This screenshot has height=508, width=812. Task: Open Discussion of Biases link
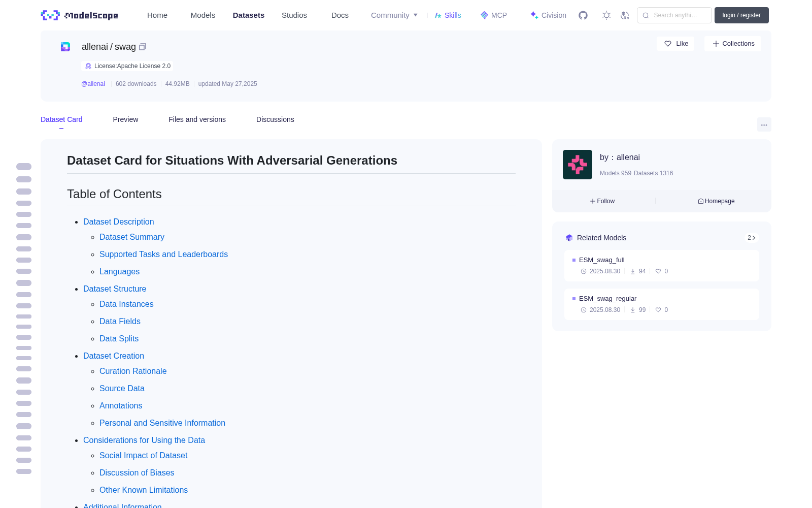[x=137, y=472]
